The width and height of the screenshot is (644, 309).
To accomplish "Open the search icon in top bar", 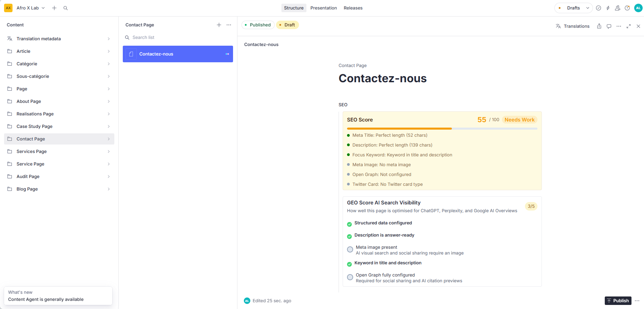I will click(x=66, y=8).
